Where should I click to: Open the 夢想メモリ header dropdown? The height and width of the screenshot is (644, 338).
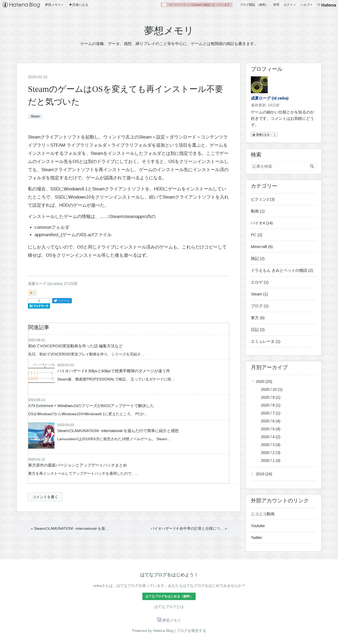[x=54, y=5]
